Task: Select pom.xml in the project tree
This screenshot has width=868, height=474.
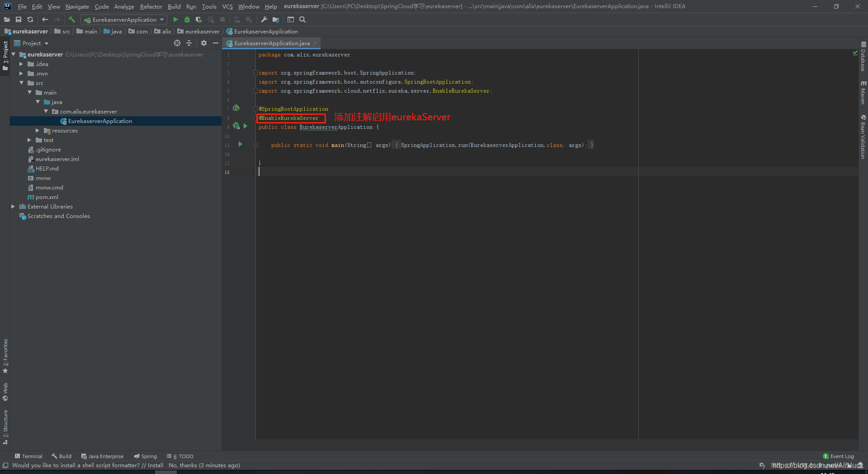Action: click(47, 197)
